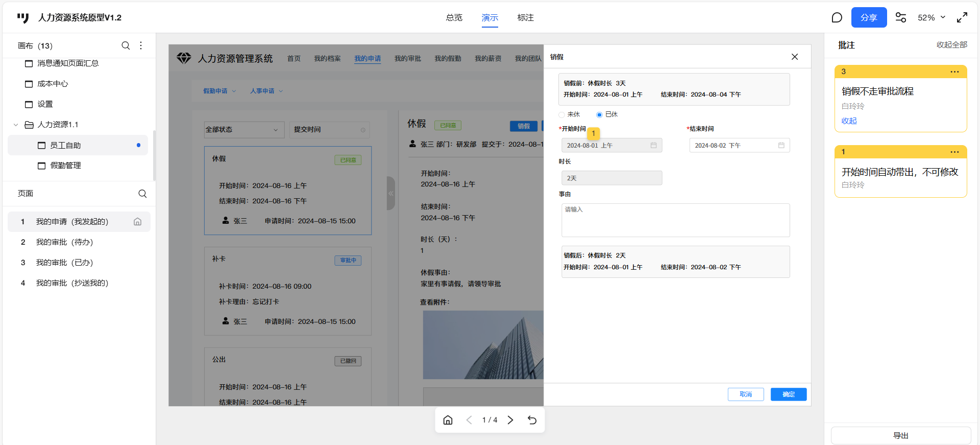The height and width of the screenshot is (445, 980).
Task: Click the undo/reset arrow in bottom bar
Action: tap(532, 420)
